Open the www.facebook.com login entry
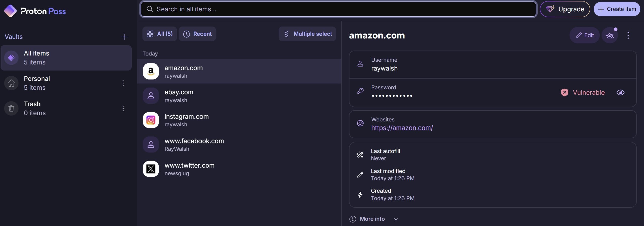 (239, 144)
